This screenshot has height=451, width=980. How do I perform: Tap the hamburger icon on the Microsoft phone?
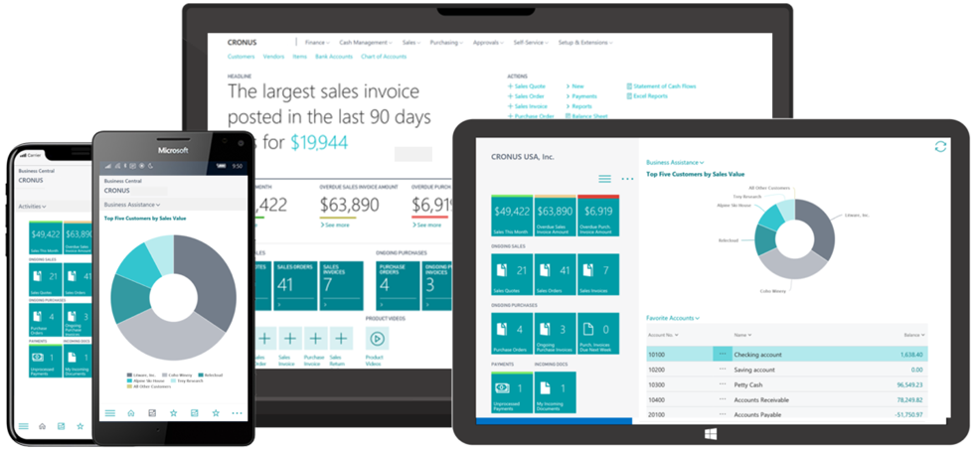coord(110,413)
